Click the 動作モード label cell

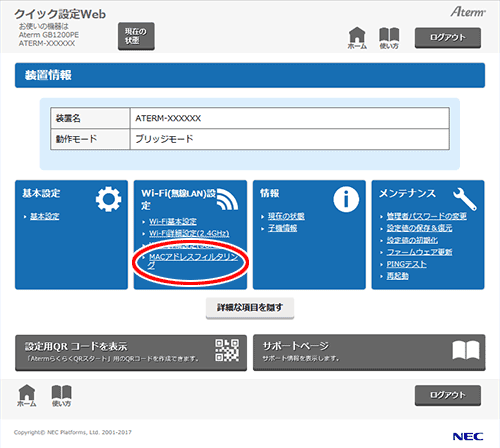[90, 139]
